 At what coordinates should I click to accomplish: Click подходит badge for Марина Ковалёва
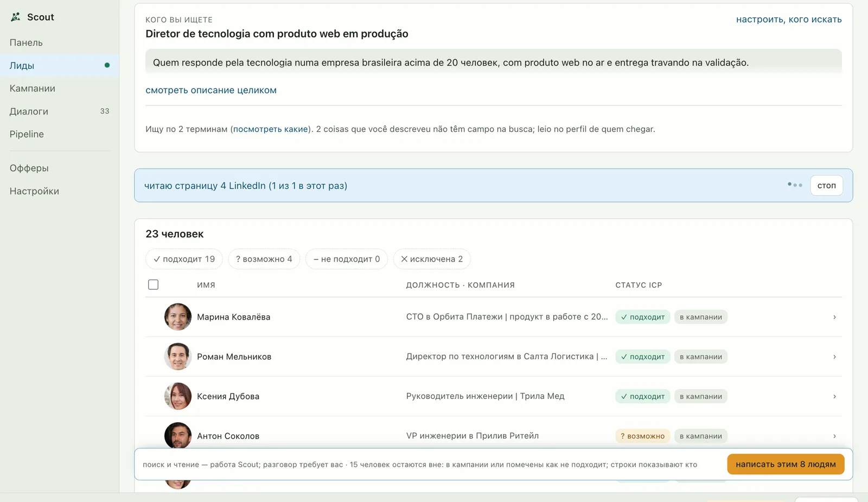point(643,317)
